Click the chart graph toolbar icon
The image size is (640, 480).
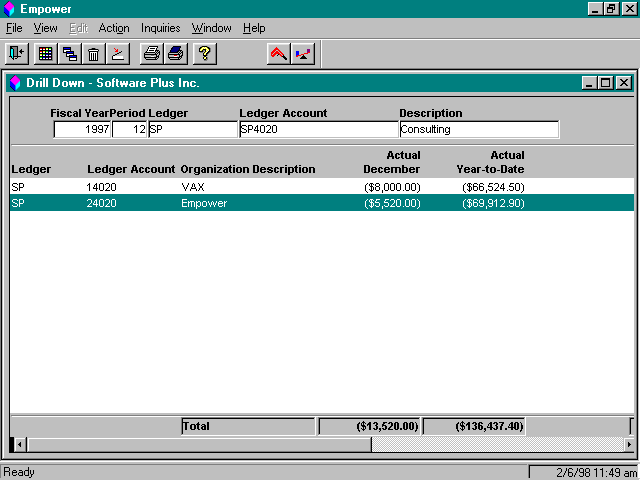tap(303, 53)
